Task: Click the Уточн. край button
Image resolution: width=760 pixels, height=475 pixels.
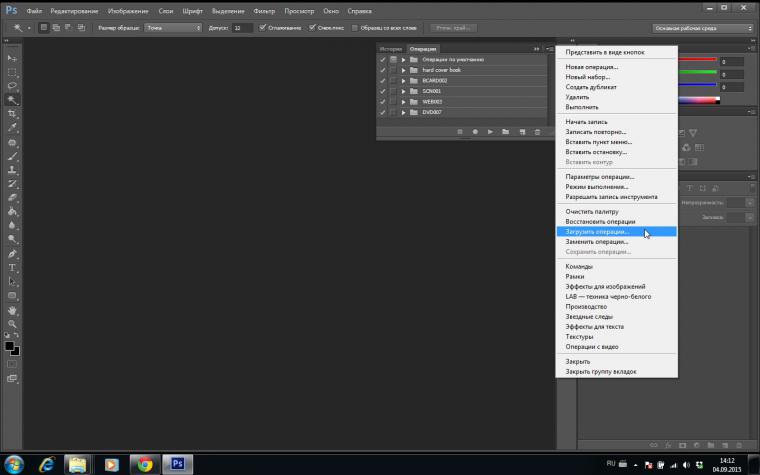Action: click(x=453, y=28)
